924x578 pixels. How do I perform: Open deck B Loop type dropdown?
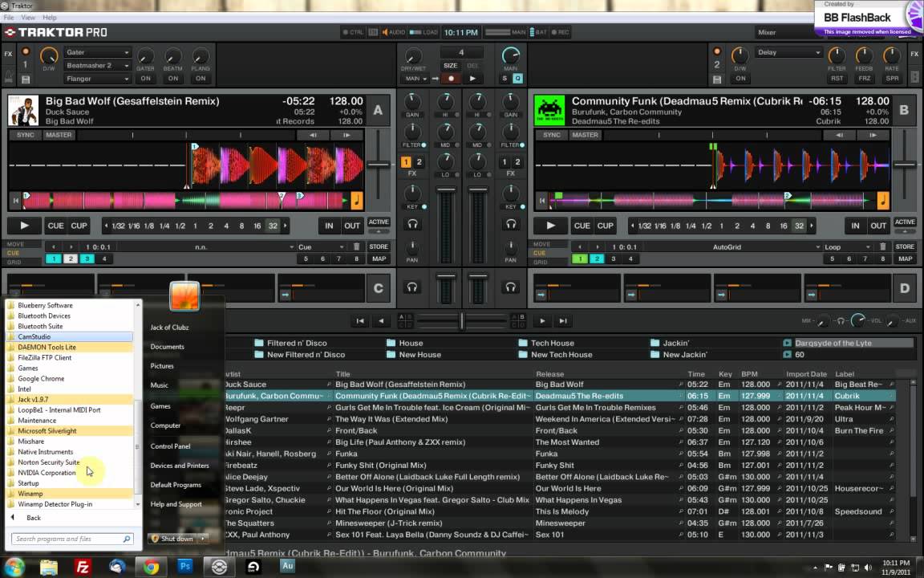click(847, 247)
